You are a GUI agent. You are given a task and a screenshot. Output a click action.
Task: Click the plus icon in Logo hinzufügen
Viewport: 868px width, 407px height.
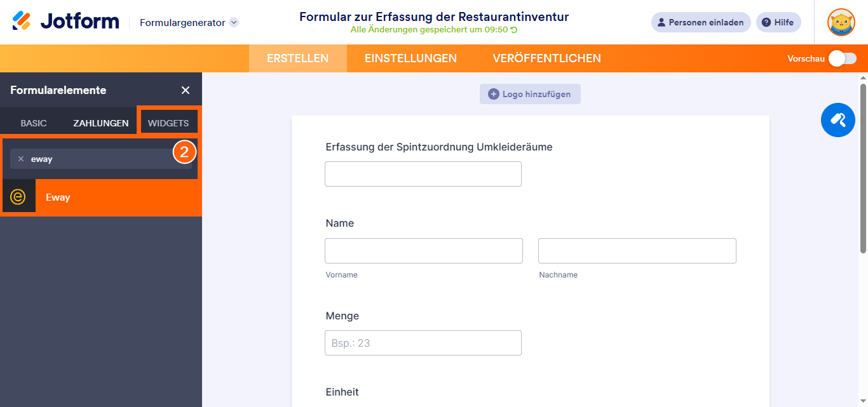[493, 93]
